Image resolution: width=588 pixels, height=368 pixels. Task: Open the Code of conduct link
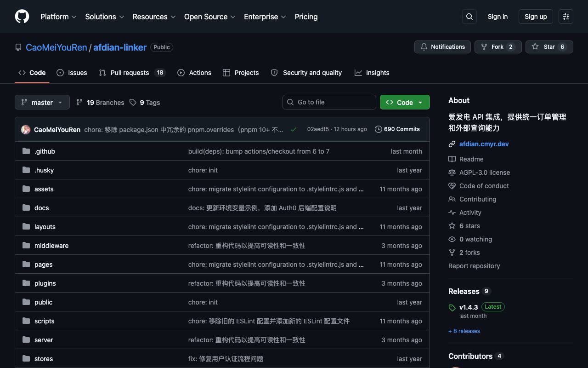[x=484, y=186]
